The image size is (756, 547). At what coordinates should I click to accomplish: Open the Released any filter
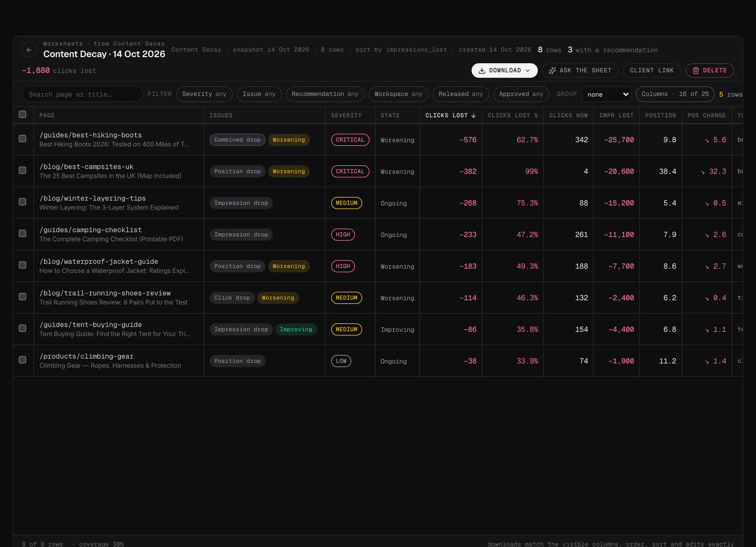pos(461,94)
